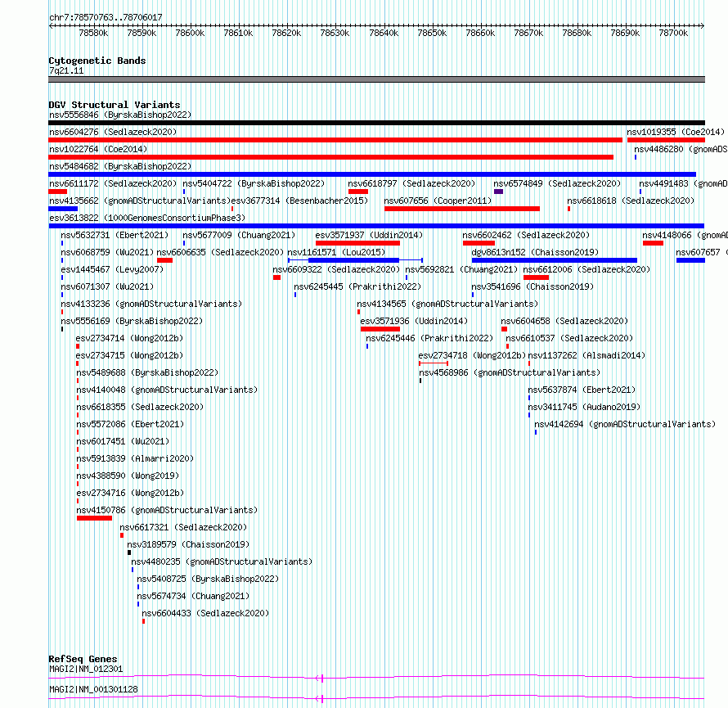Click nsv1161571 (Lou2015) blue bar
Screen dimensions: 728x708
354,260
